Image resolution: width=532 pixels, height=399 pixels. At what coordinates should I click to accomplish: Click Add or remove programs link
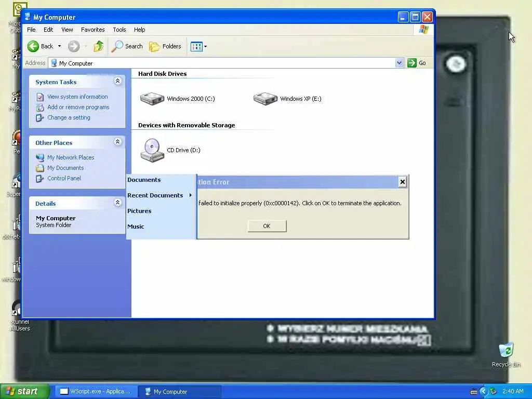(x=78, y=107)
